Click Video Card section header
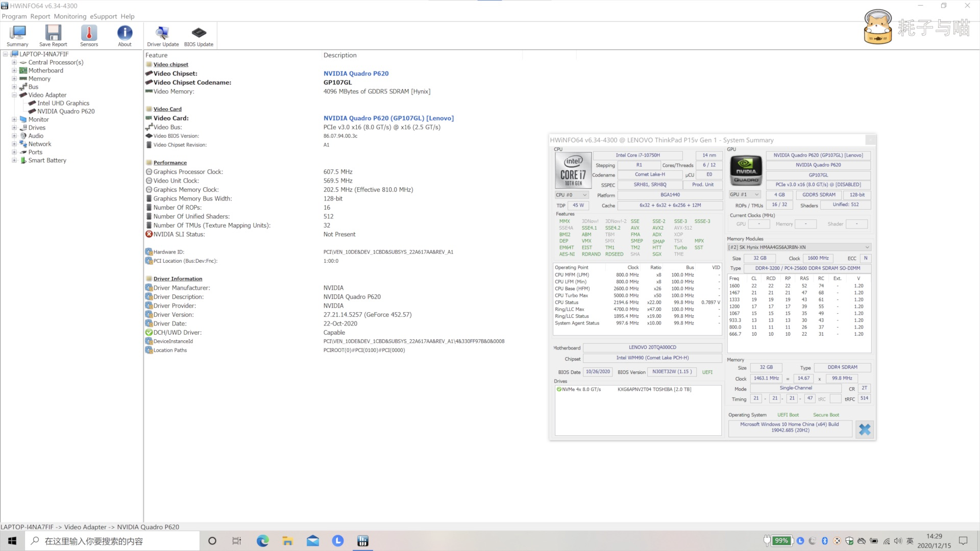Screen dimensions: 980x551 [x=167, y=109]
